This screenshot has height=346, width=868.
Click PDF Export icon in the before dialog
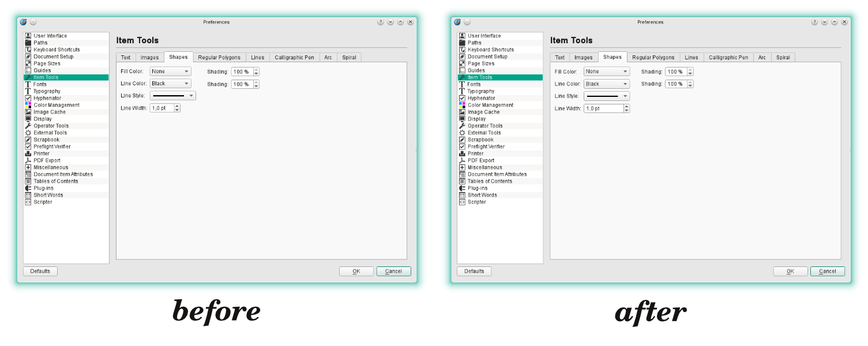point(28,160)
